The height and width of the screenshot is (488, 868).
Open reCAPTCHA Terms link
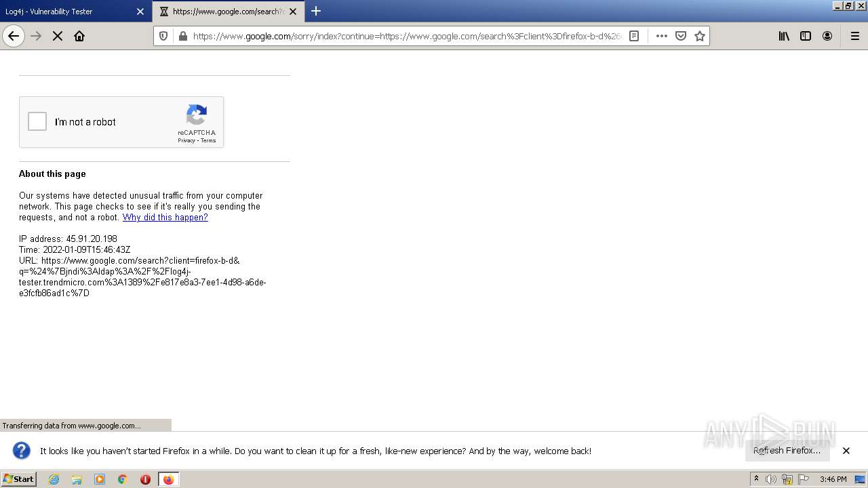click(208, 140)
